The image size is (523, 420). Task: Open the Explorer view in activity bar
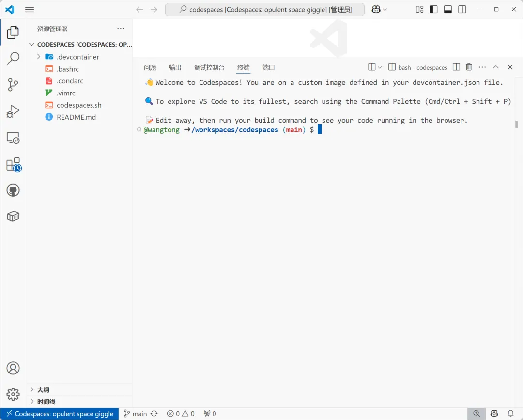pos(13,32)
